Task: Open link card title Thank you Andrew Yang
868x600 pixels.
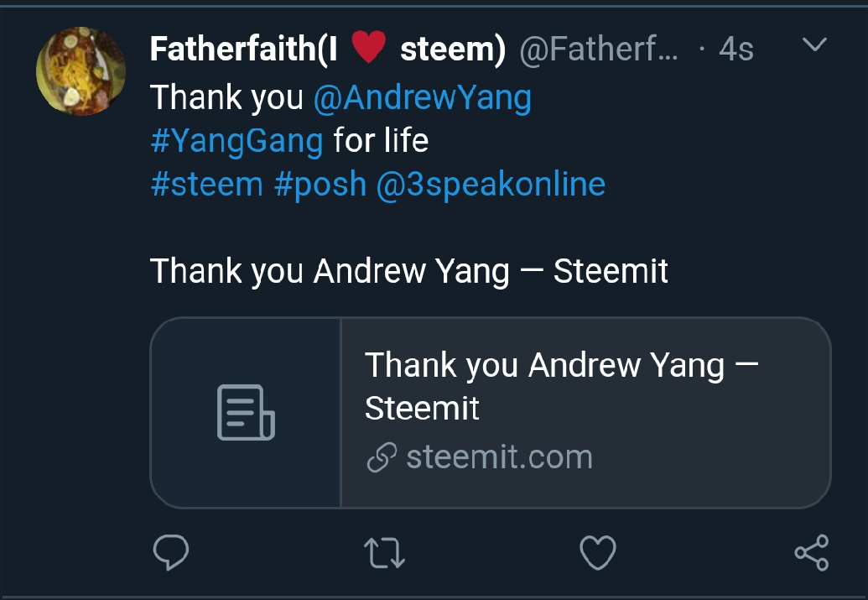Action: [561, 387]
